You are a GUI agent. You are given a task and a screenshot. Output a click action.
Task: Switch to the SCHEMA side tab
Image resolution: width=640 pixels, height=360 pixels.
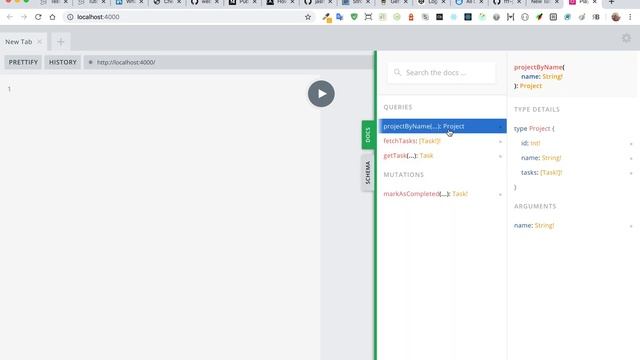tap(368, 173)
